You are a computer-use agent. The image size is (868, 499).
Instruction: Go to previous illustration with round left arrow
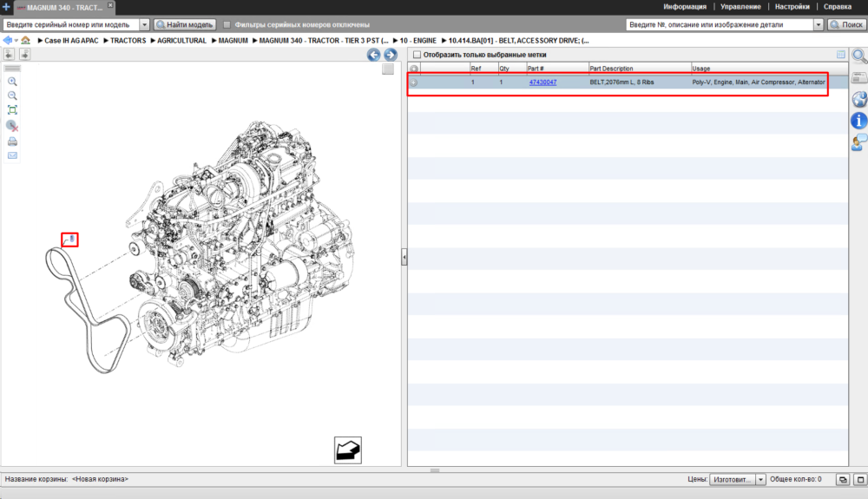click(x=373, y=54)
